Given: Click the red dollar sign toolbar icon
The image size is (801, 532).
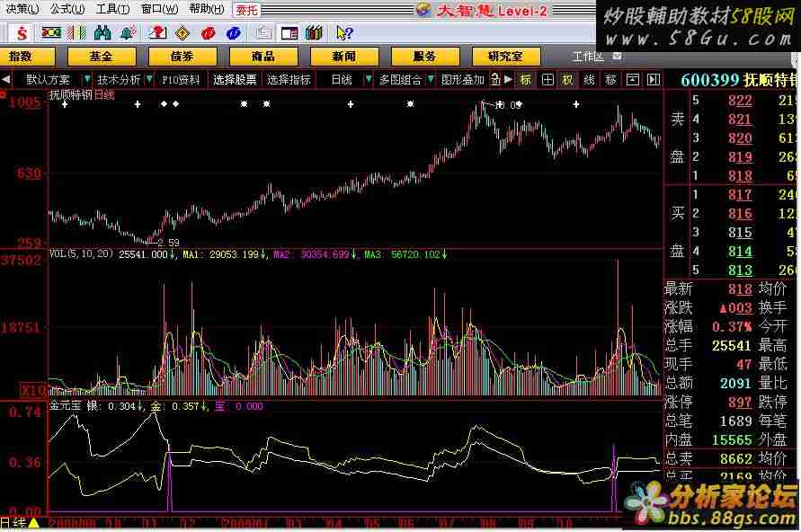Looking at the screenshot, I should pyautogui.click(x=22, y=33).
